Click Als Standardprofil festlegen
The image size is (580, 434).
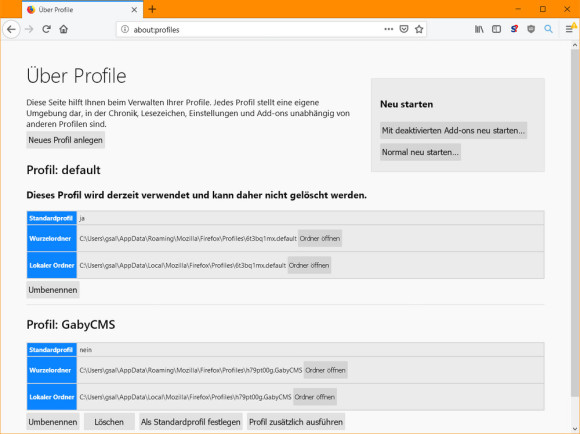[x=190, y=422]
